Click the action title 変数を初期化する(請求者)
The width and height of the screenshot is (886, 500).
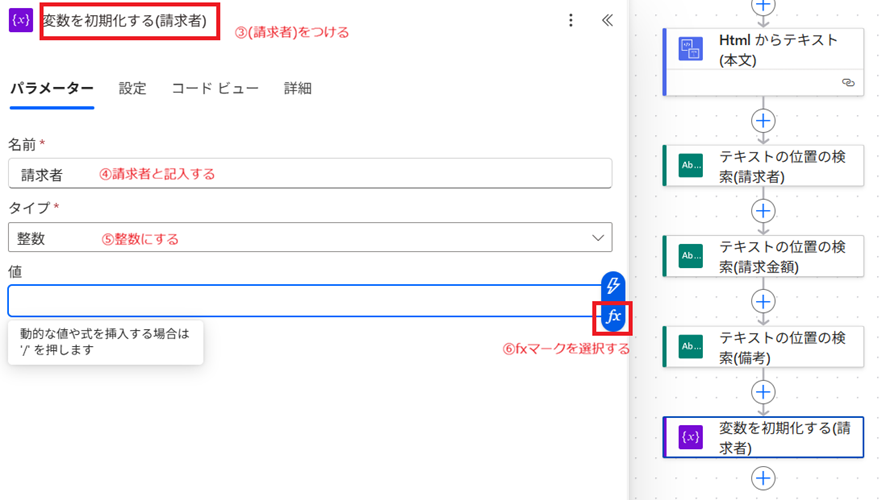pos(125,20)
